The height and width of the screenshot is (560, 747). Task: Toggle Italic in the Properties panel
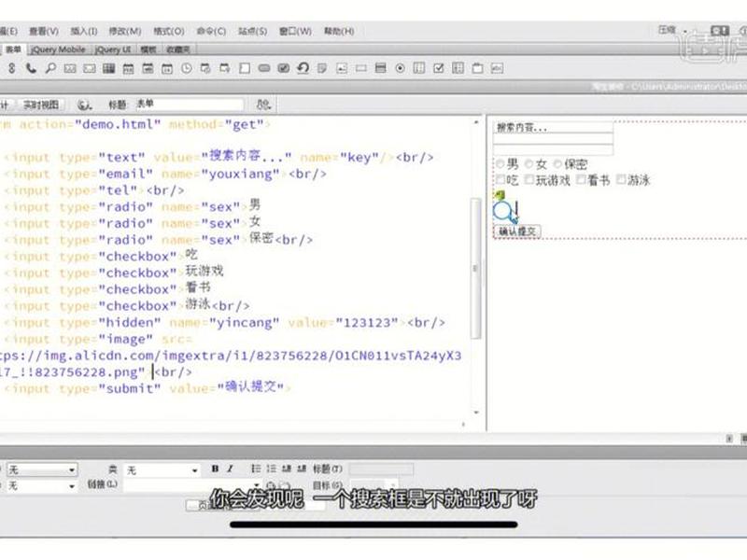pyautogui.click(x=230, y=469)
